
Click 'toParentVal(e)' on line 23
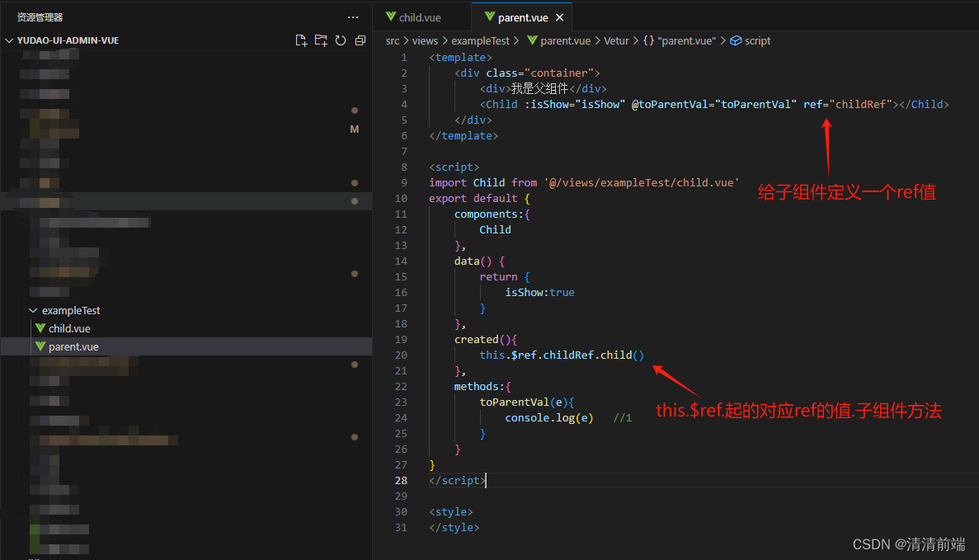(523, 402)
